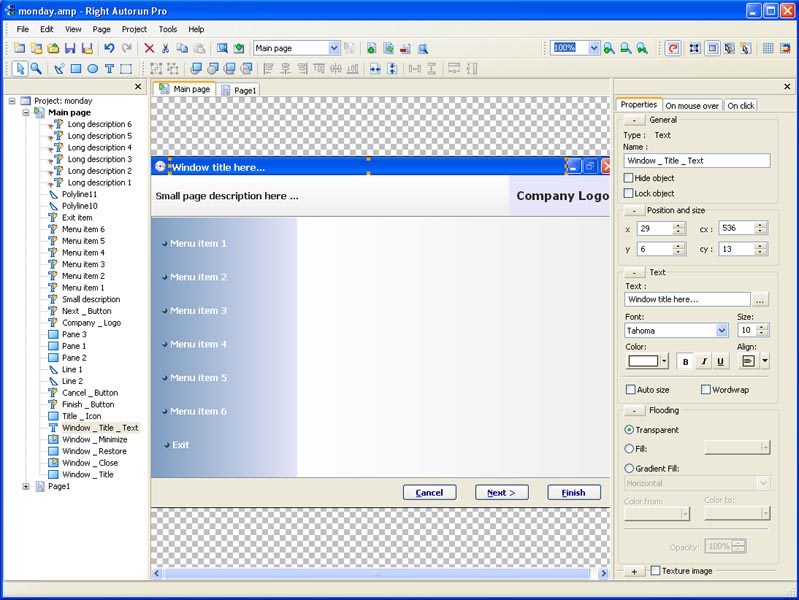Click the red Delete X icon
The image size is (799, 600).
pos(149,48)
